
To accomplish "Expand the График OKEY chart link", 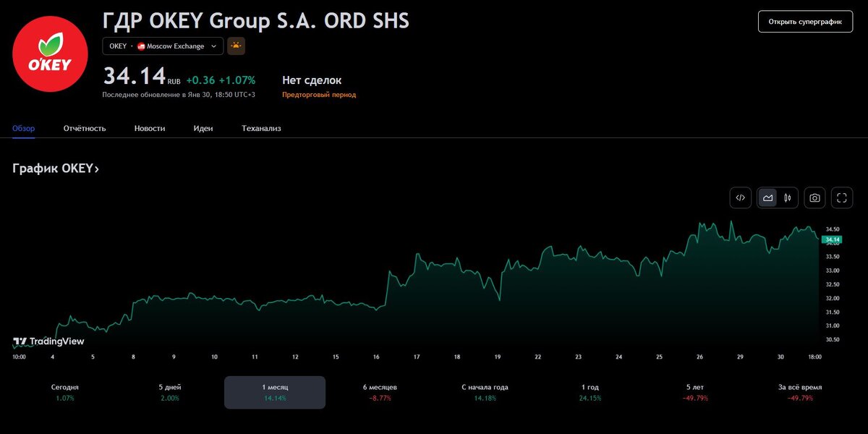I will click(x=55, y=168).
